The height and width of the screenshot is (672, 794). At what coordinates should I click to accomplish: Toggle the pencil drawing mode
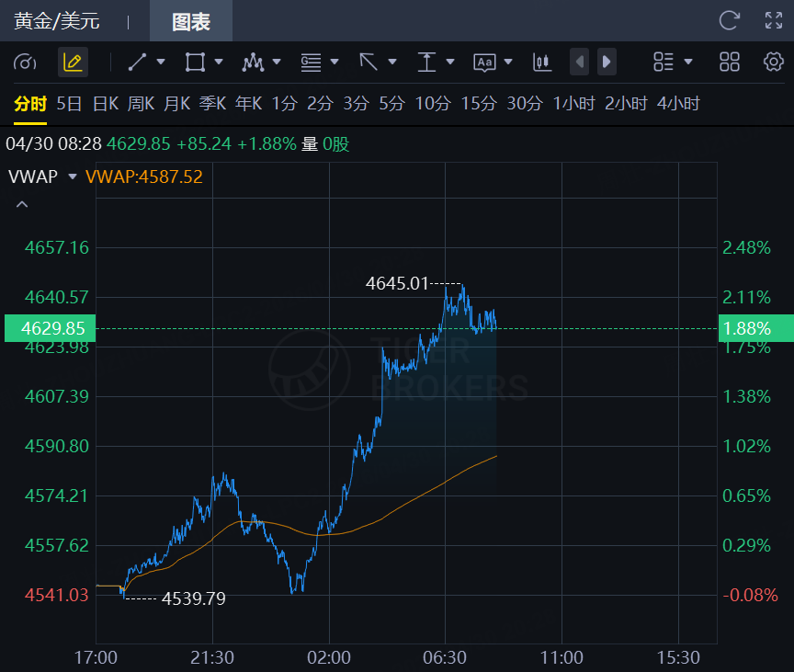click(x=73, y=63)
